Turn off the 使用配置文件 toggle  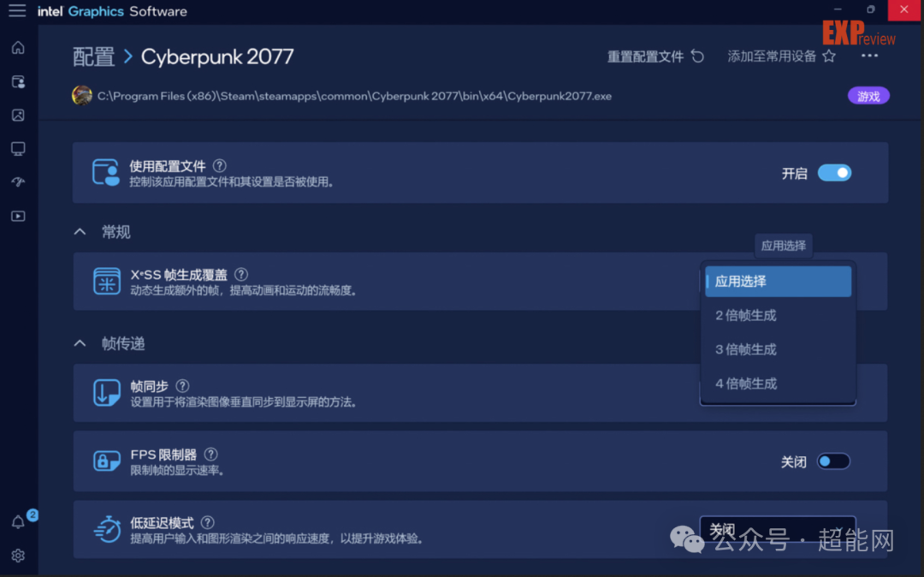coord(834,173)
